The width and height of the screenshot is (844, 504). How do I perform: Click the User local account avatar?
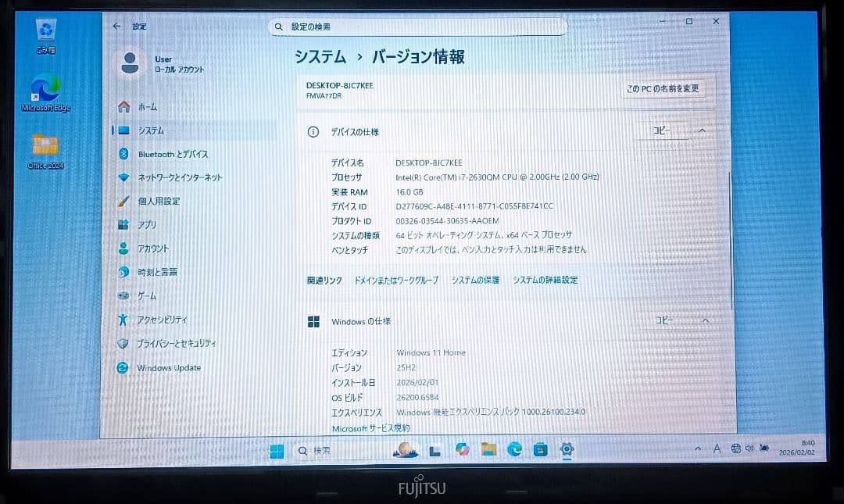pos(131,64)
